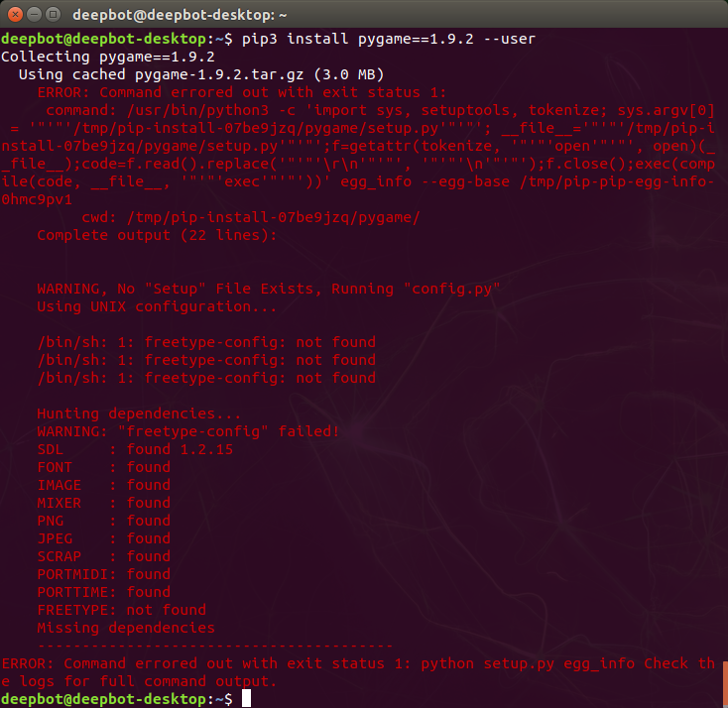This screenshot has height=708, width=728.
Task: Click the 'IMAGE : found' line
Action: coord(103,485)
